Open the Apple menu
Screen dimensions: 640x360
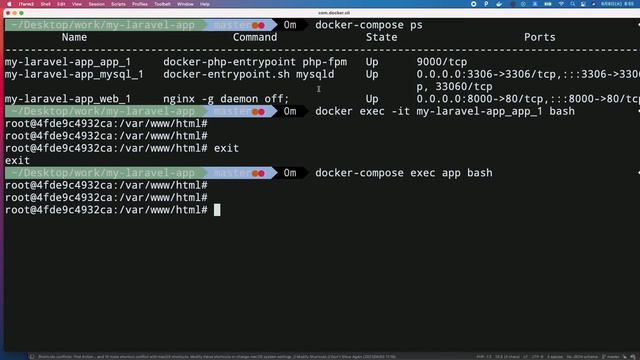click(x=9, y=4)
